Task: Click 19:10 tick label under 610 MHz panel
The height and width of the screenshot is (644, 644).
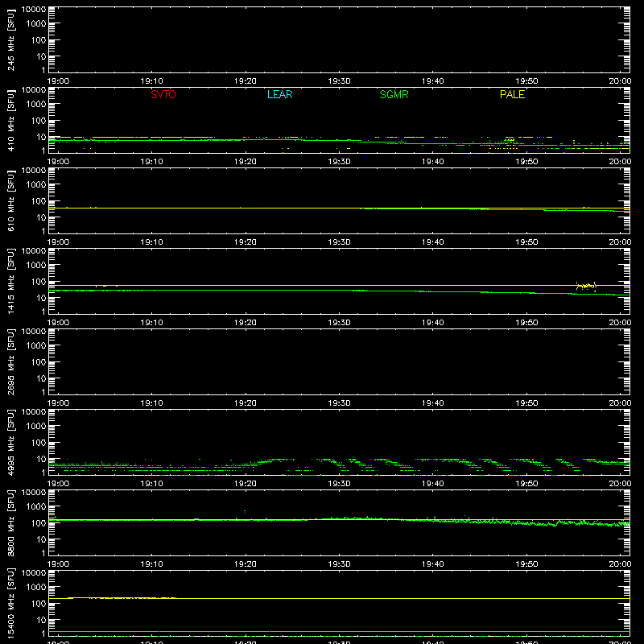Action: pyautogui.click(x=151, y=242)
